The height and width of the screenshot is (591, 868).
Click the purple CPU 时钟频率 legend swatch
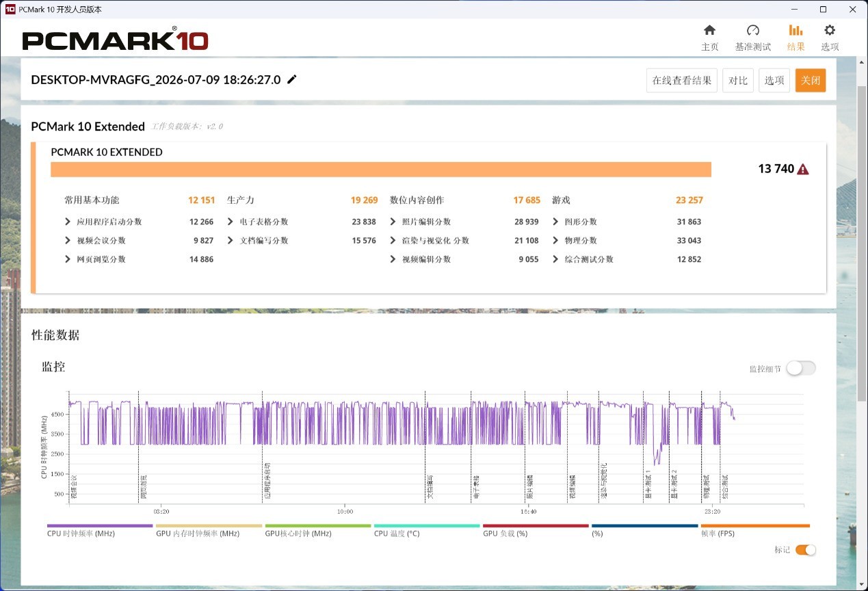click(x=100, y=525)
